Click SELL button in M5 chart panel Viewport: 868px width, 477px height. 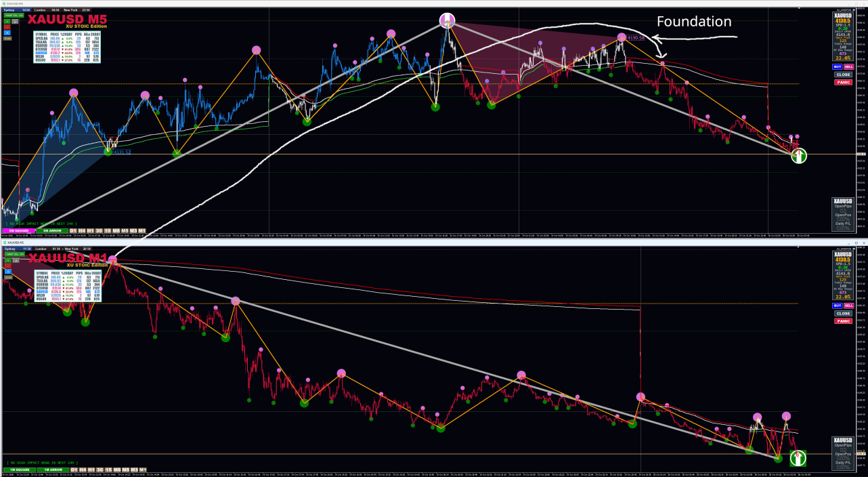coord(849,67)
